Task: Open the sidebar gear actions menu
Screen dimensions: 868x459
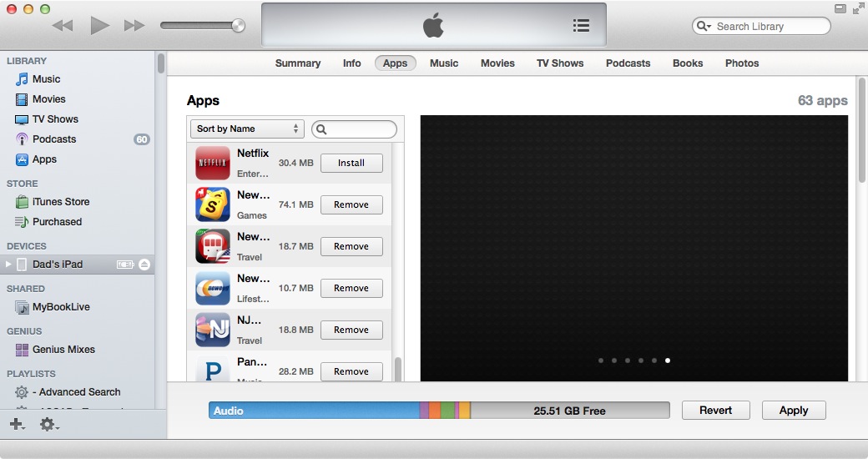Action: (x=48, y=425)
